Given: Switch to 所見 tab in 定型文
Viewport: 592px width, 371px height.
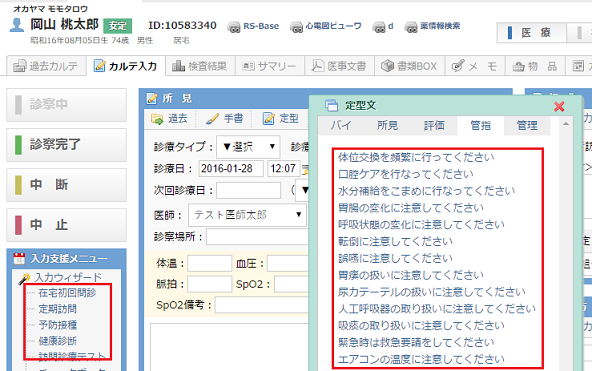Looking at the screenshot, I should [387, 125].
